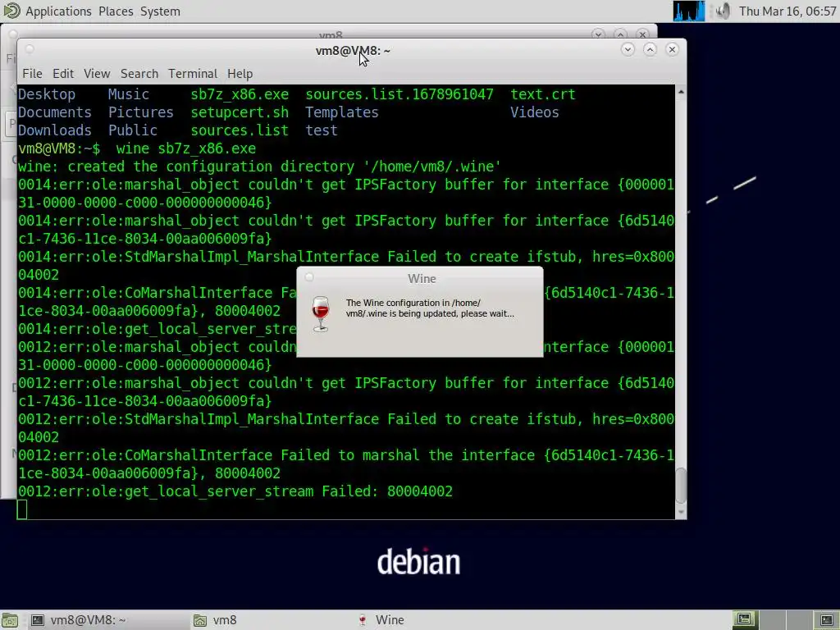
Task: Select the last workspace switcher cell
Action: coord(827,620)
